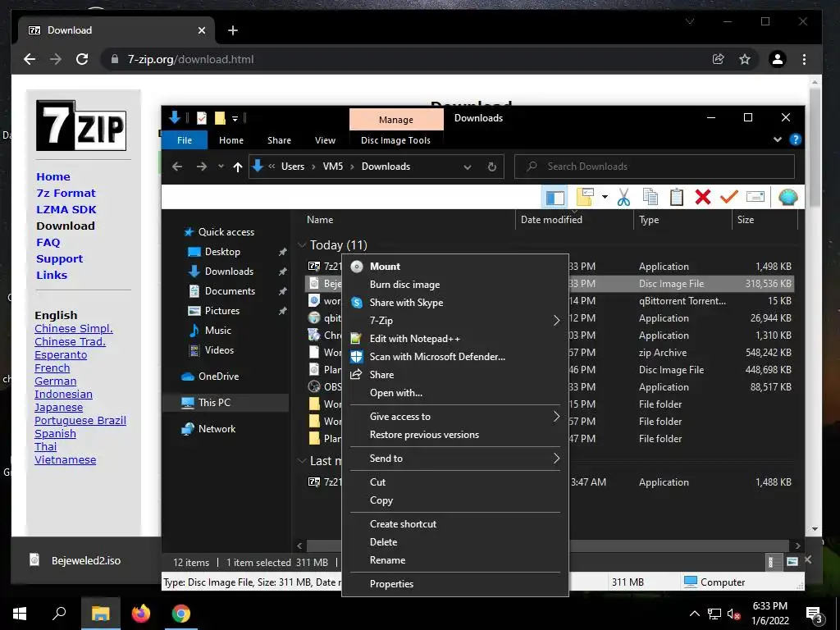The image size is (840, 630).
Task: Select Rename in the context menu
Action: click(455, 560)
